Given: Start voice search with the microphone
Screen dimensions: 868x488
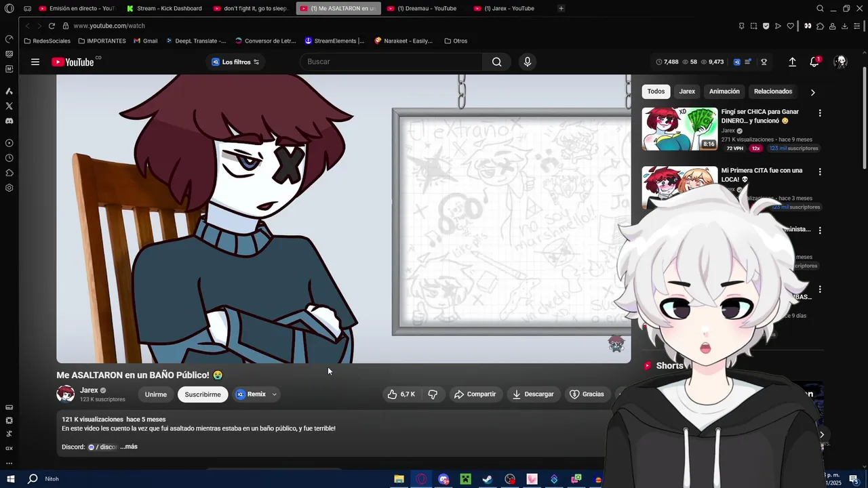Looking at the screenshot, I should click(528, 62).
